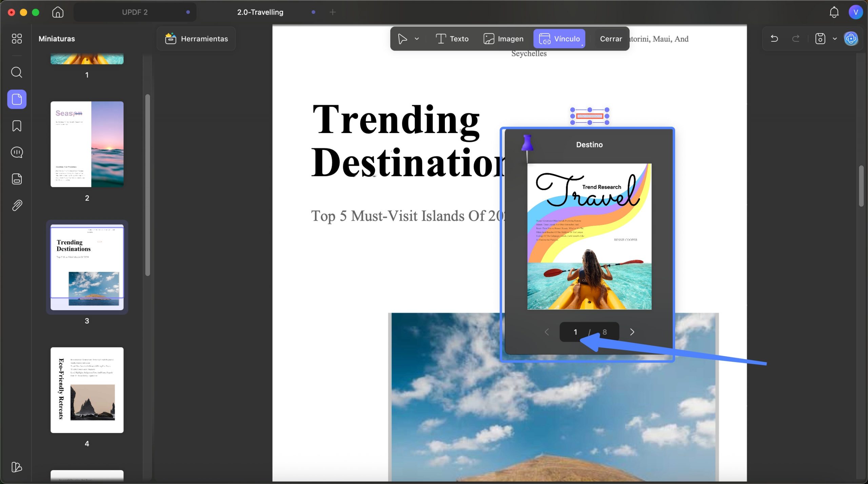868x484 pixels.
Task: Click the Cerrar button
Action: point(611,39)
